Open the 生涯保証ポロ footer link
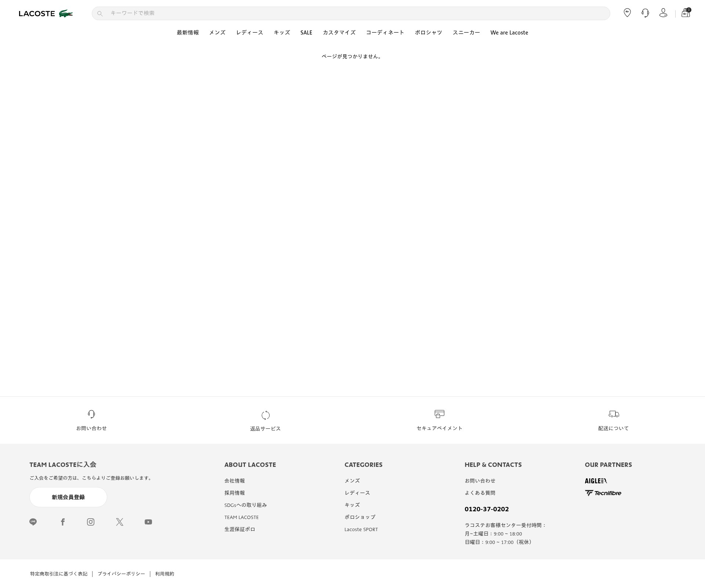The width and height of the screenshot is (705, 588). click(x=240, y=529)
